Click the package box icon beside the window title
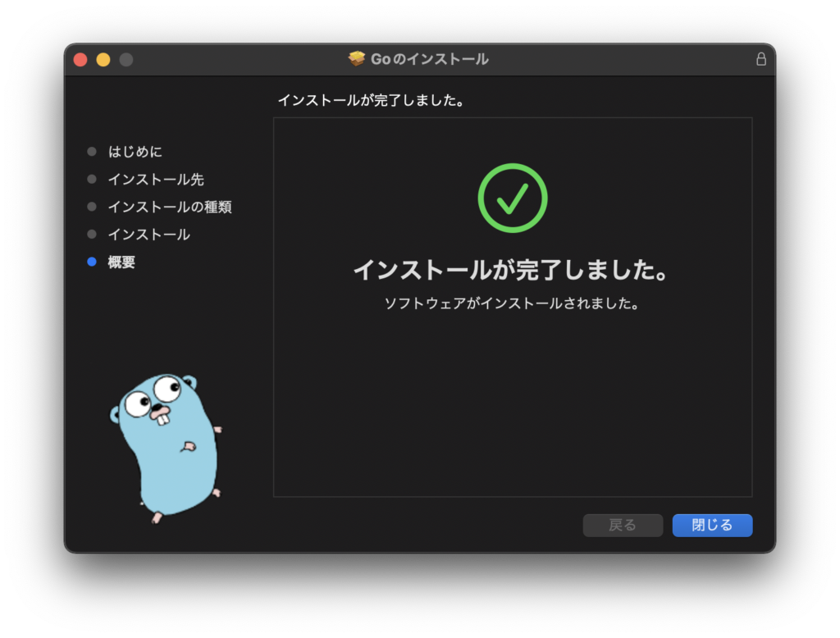Screen dimensions: 840x638 tap(357, 59)
